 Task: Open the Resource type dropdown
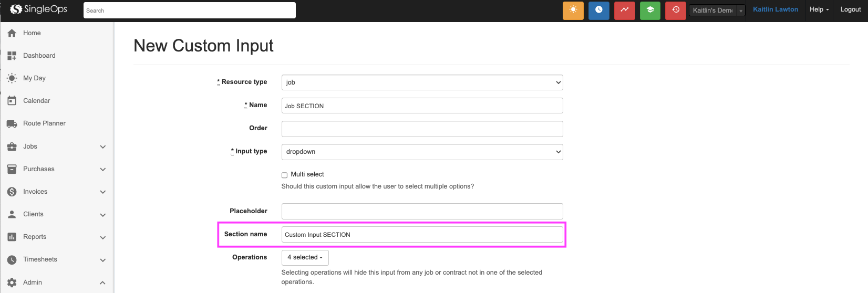click(x=422, y=82)
